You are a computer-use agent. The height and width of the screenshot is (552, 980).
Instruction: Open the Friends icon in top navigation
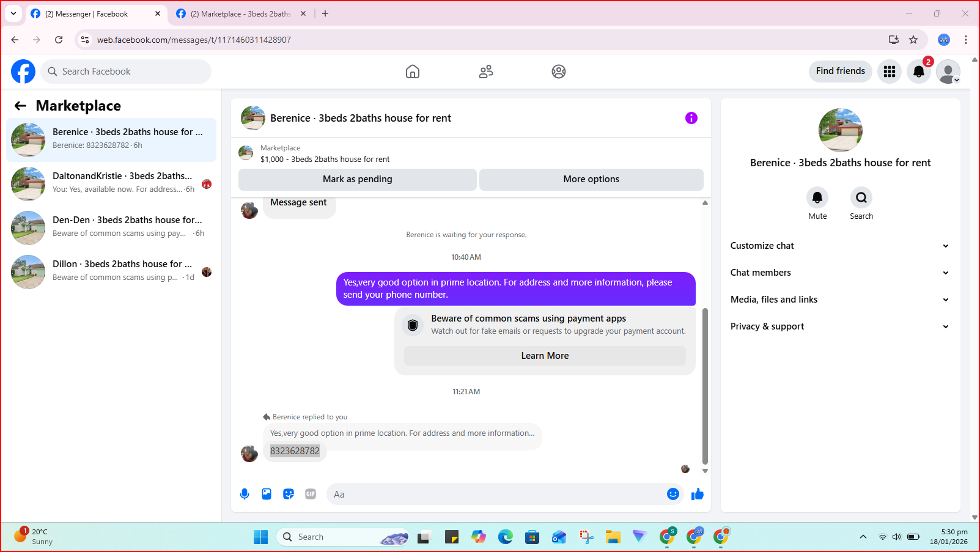(486, 72)
